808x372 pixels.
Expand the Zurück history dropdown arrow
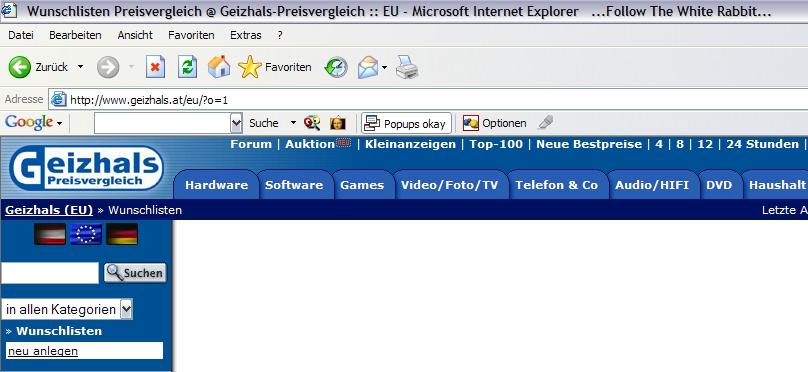coord(80,67)
